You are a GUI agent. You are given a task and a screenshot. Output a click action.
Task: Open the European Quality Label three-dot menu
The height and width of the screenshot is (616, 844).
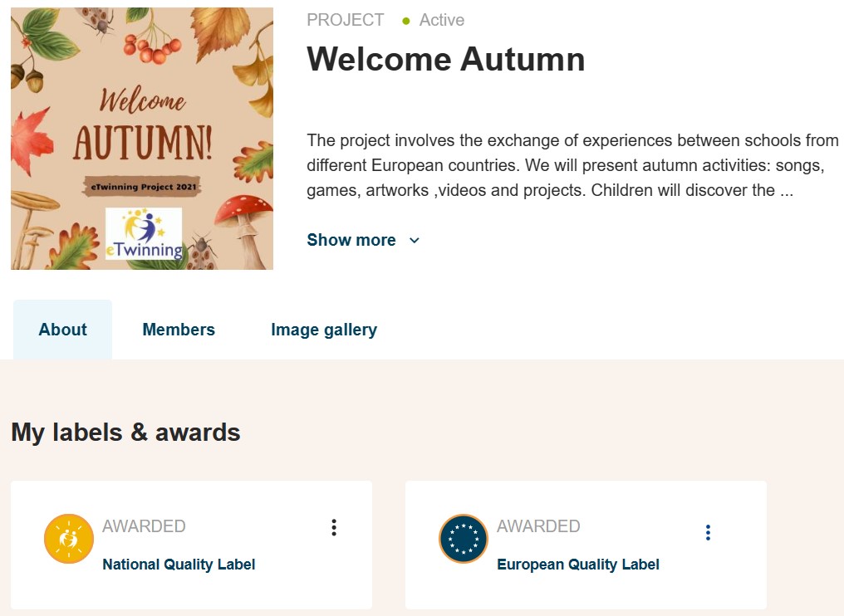(x=708, y=533)
